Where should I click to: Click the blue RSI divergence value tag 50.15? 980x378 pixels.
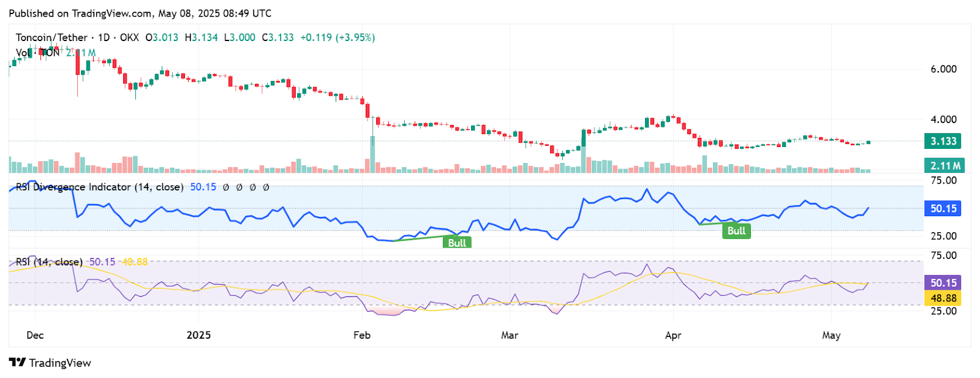coord(943,208)
